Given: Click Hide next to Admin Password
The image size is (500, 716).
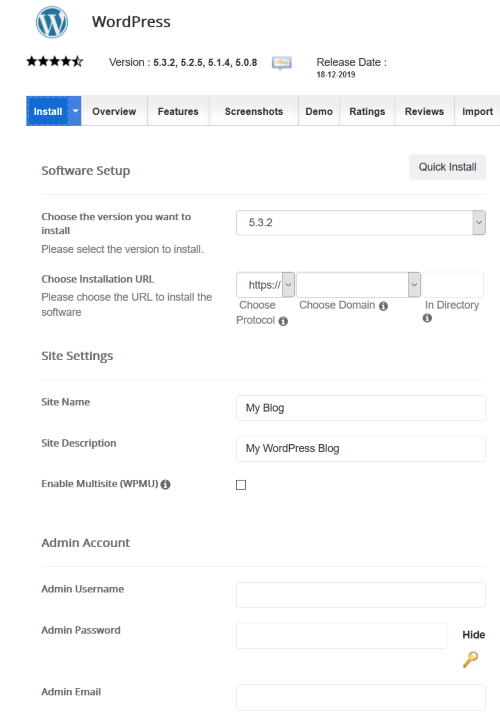Looking at the screenshot, I should (x=474, y=635).
